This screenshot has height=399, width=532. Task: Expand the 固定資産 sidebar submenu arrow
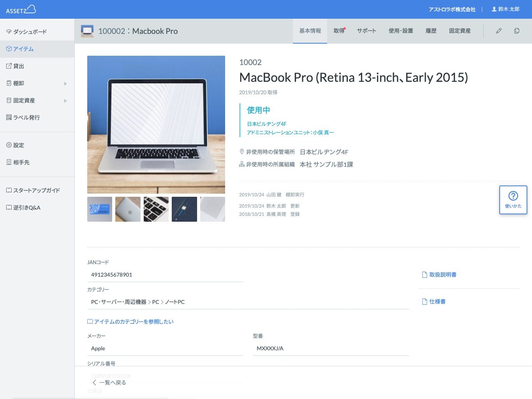click(65, 101)
